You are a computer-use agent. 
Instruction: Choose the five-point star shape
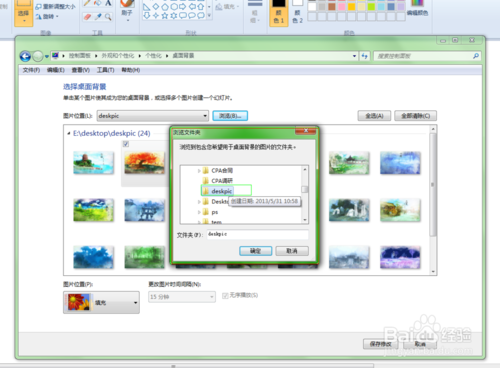click(x=165, y=15)
